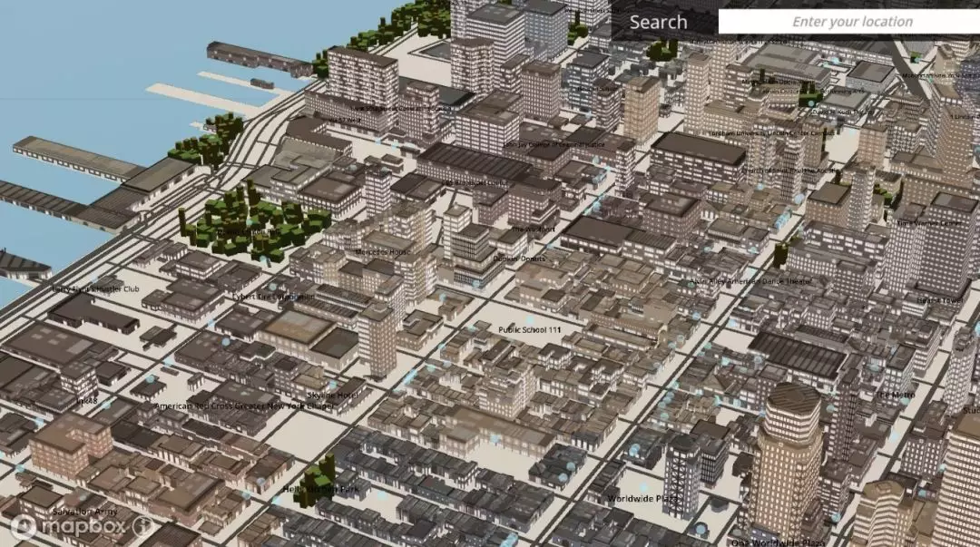Select the Public School 111 label

tap(531, 330)
